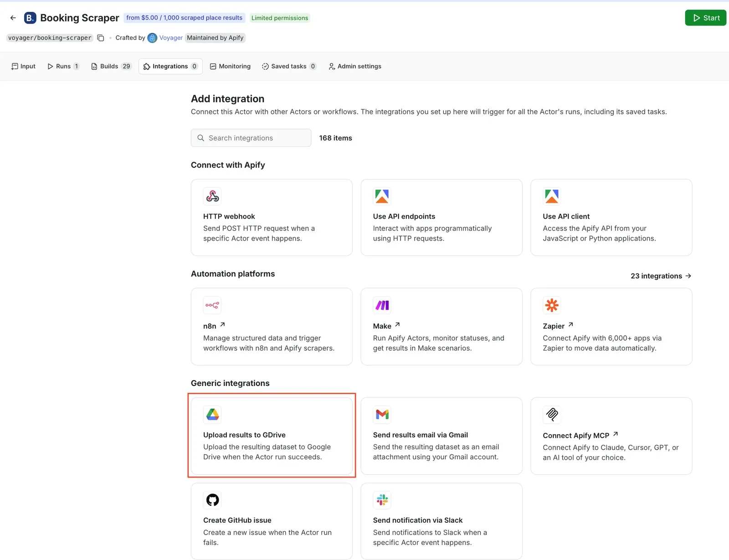Click the Search integrations field
The height and width of the screenshot is (560, 729).
coord(251,138)
